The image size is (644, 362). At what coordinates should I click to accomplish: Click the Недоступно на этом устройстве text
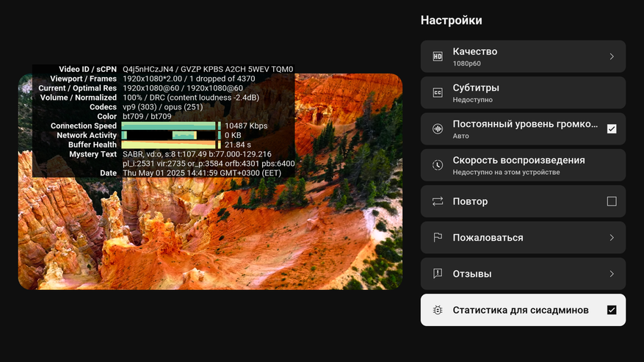point(506,172)
